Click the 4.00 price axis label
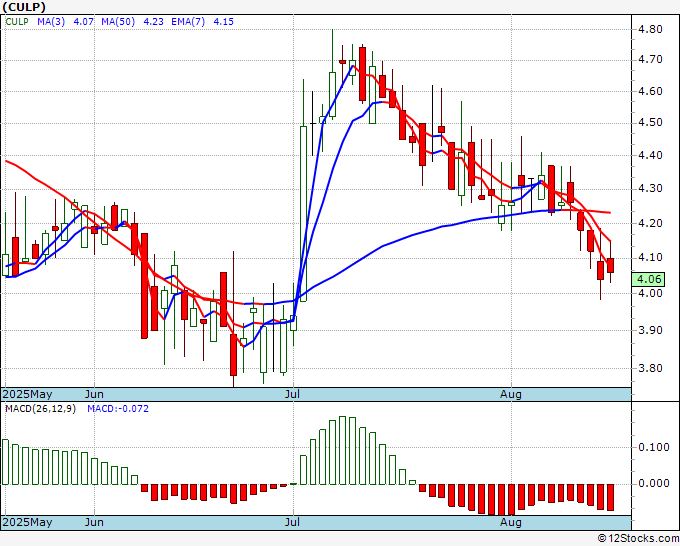Viewport: 680px width, 546px height. [650, 293]
